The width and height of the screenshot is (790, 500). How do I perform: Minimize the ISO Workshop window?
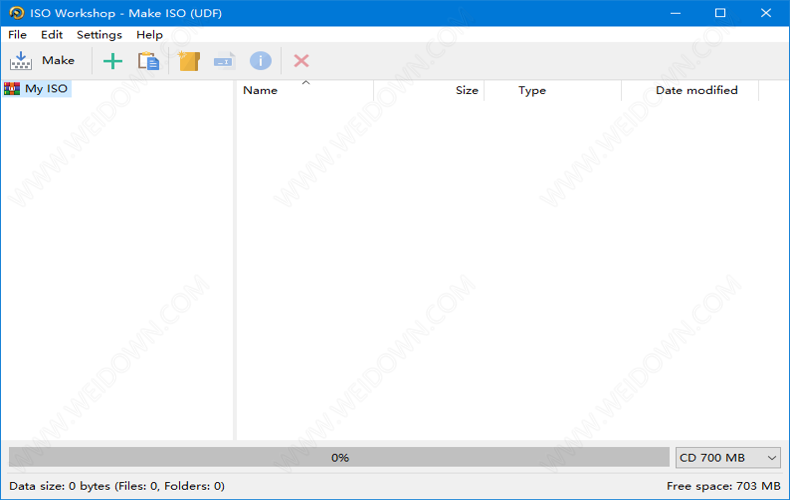(676, 13)
